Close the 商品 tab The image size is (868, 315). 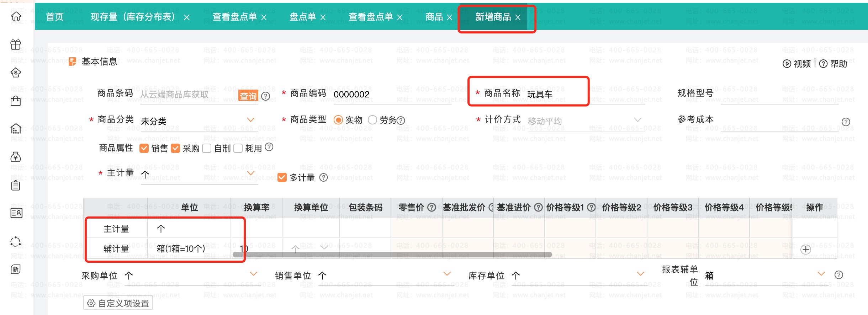(450, 17)
